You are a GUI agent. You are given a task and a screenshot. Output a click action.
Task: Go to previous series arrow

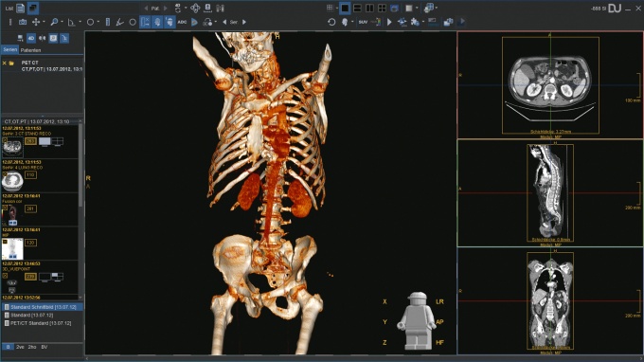pos(224,22)
